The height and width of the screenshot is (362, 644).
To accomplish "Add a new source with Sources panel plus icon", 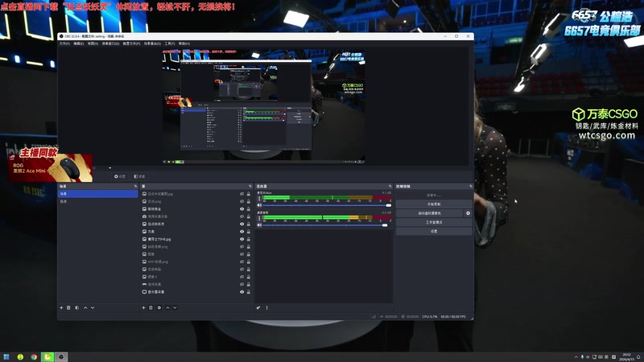I will (143, 307).
